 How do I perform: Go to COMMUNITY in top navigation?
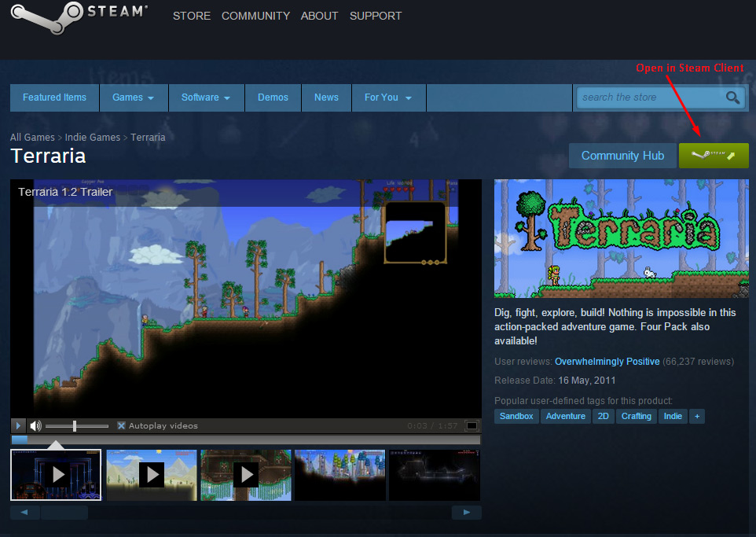click(x=255, y=16)
